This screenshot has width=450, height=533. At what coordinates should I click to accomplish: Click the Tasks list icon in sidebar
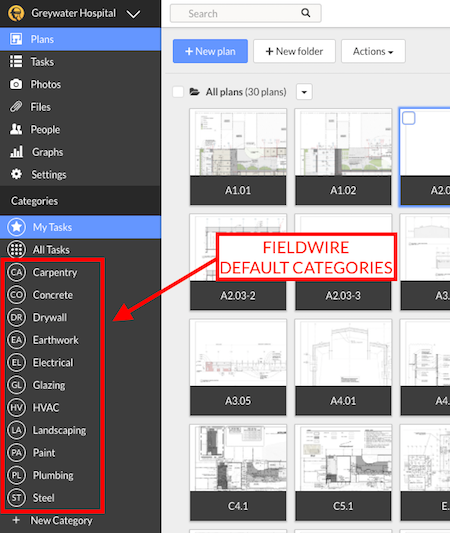pos(16,62)
